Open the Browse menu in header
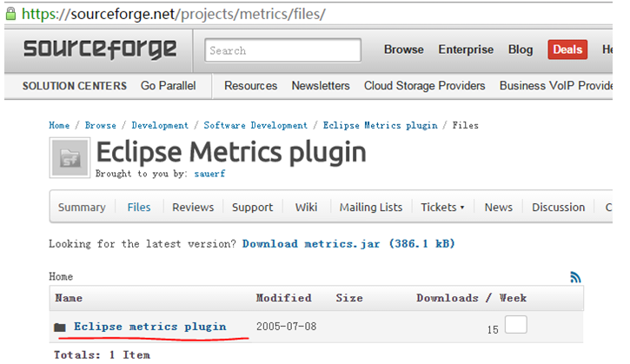This screenshot has width=630, height=364. point(404,50)
